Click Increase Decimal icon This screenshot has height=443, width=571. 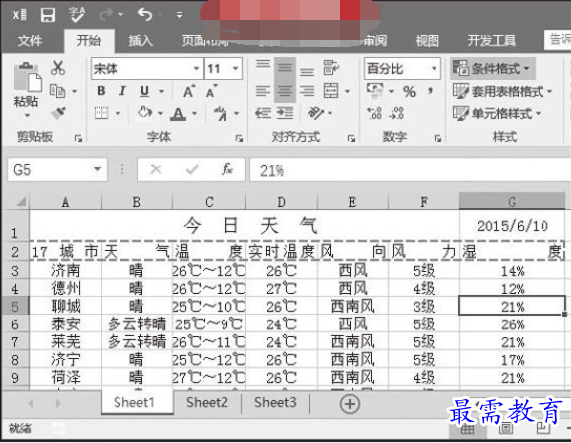point(374,113)
